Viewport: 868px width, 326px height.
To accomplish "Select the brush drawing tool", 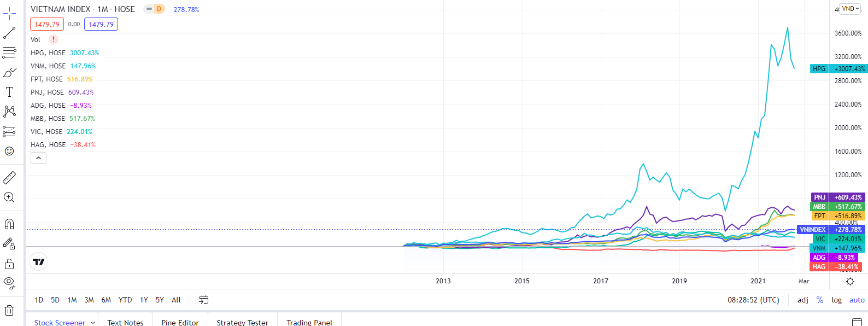I will pos(9,72).
